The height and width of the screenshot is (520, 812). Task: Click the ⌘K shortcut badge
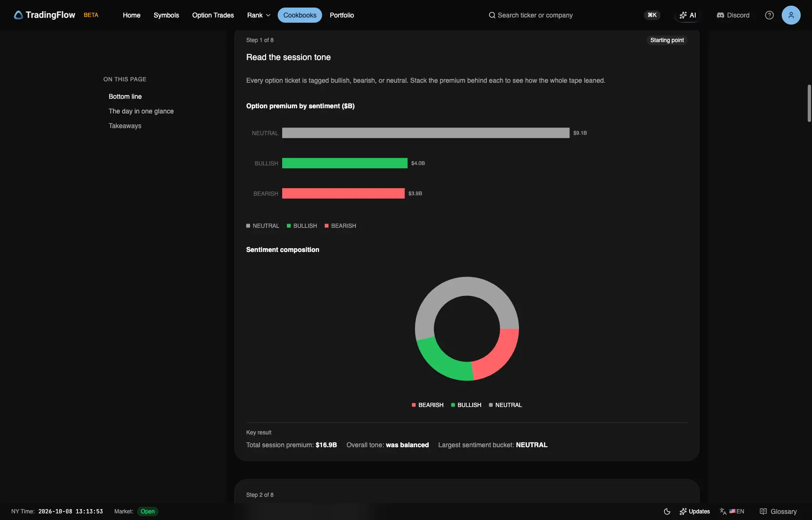pyautogui.click(x=652, y=15)
